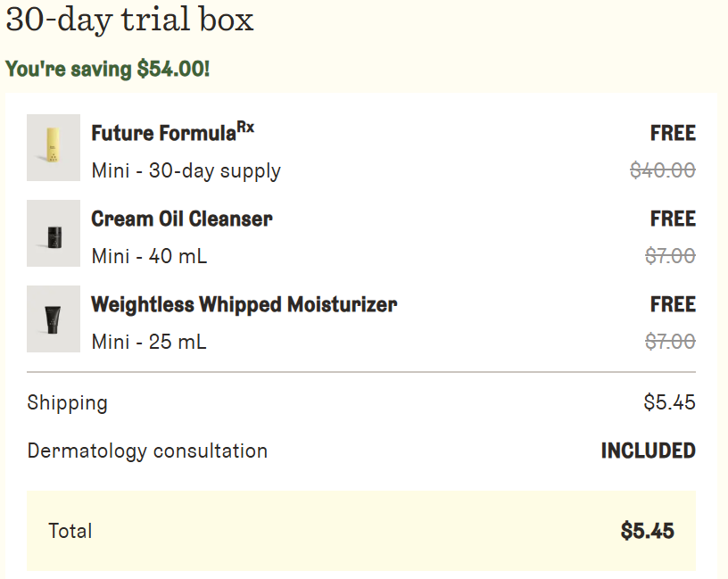This screenshot has height=579, width=728.
Task: Click the Mini 30-day supply description
Action: click(x=186, y=170)
